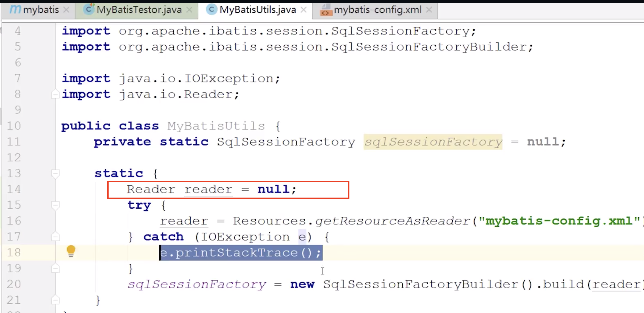This screenshot has height=313, width=644.
Task: Click SqlSessionFactoryBuilder() on line 20
Action: [x=428, y=284]
